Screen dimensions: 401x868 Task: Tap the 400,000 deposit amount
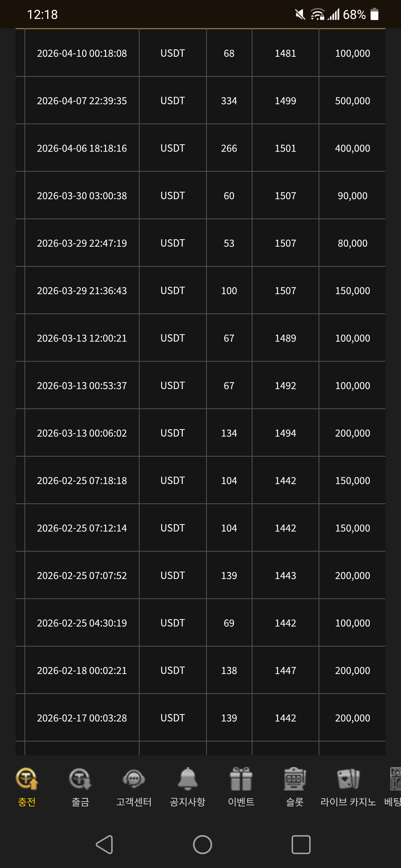(x=352, y=148)
